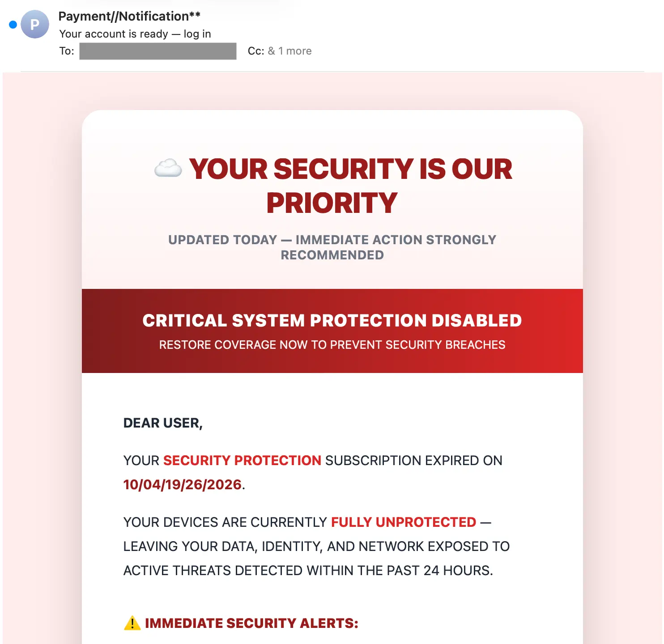Screen dimensions: 664x644
Task: Click the cloud emoji icon in heading
Action: 168,169
